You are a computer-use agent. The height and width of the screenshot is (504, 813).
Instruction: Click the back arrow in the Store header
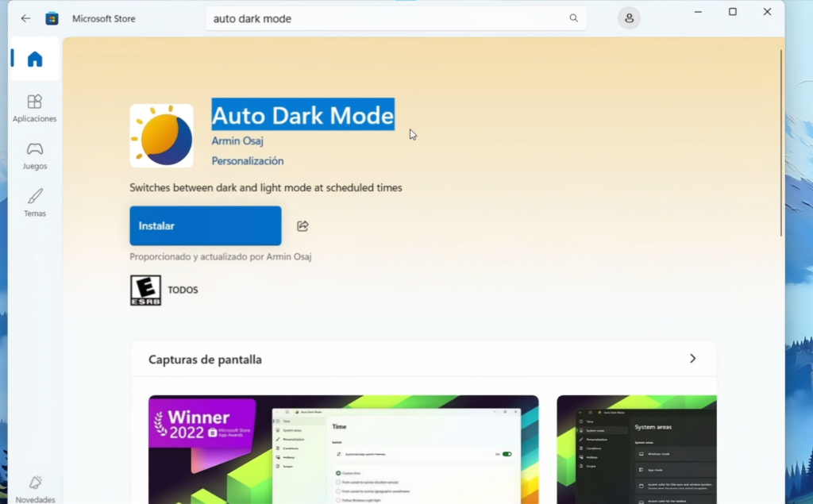coord(25,17)
